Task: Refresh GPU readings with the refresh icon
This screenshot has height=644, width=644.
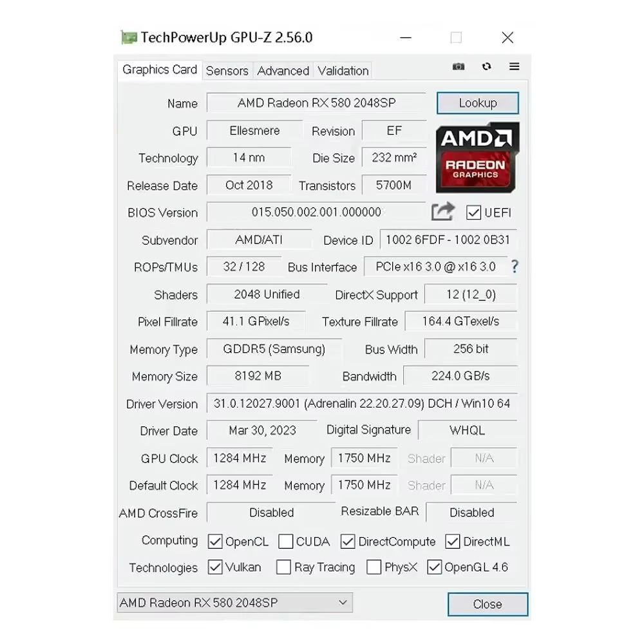Action: click(x=486, y=66)
